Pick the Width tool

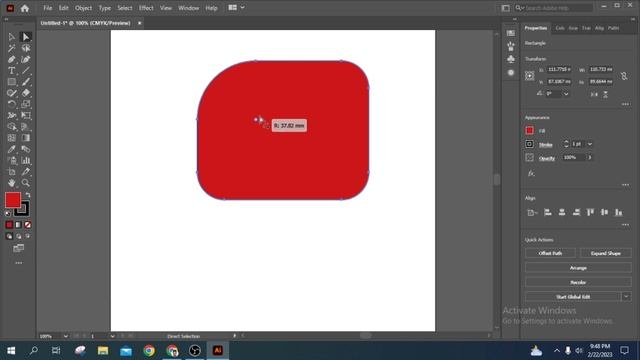tap(11, 116)
